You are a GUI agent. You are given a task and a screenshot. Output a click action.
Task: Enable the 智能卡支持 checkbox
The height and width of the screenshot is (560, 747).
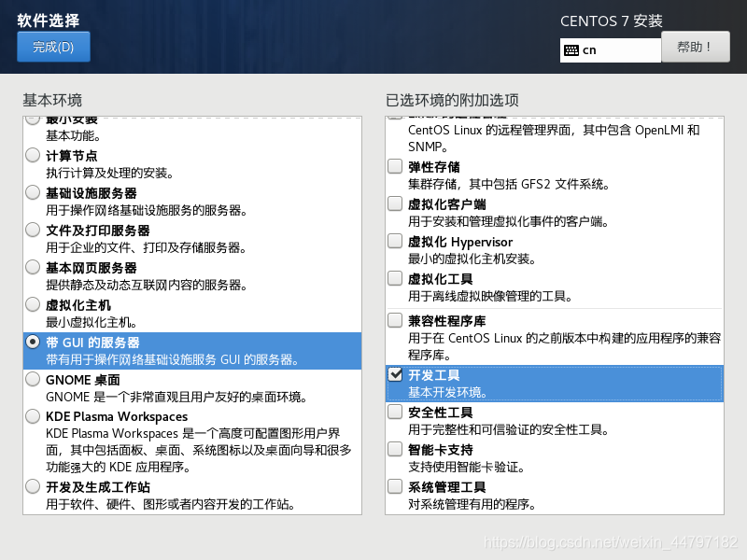[395, 449]
